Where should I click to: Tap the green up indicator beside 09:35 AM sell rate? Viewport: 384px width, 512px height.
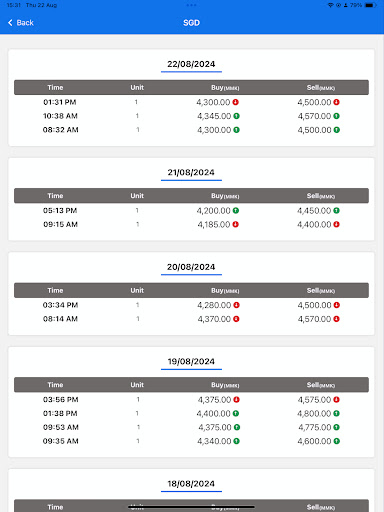(337, 441)
